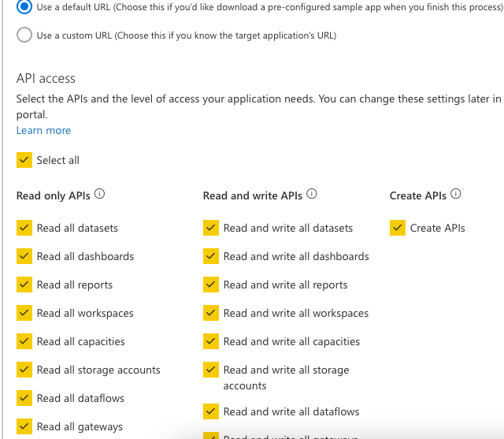
Task: Toggle Read all workspaces checkbox
Action: tap(24, 313)
